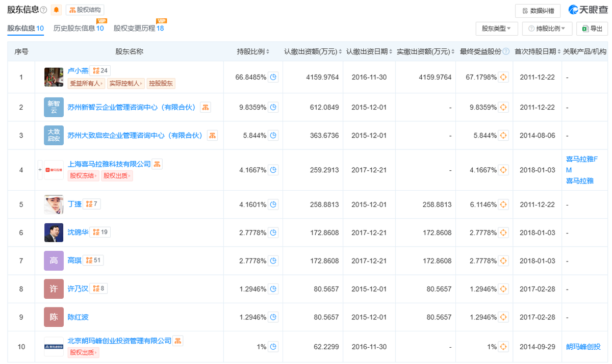Switch to 股权变更历程 tab
The image size is (612, 364).
pos(139,29)
